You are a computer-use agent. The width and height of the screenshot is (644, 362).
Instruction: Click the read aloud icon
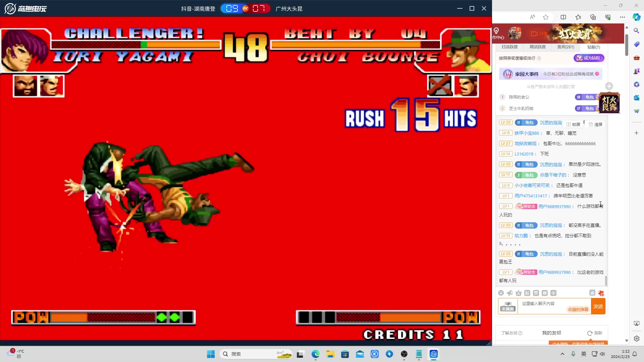click(x=532, y=17)
